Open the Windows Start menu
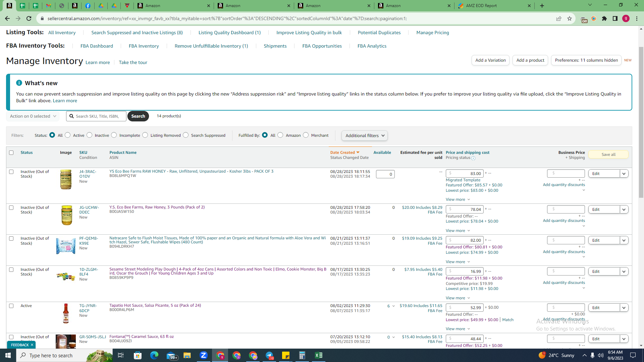 (x=8, y=355)
